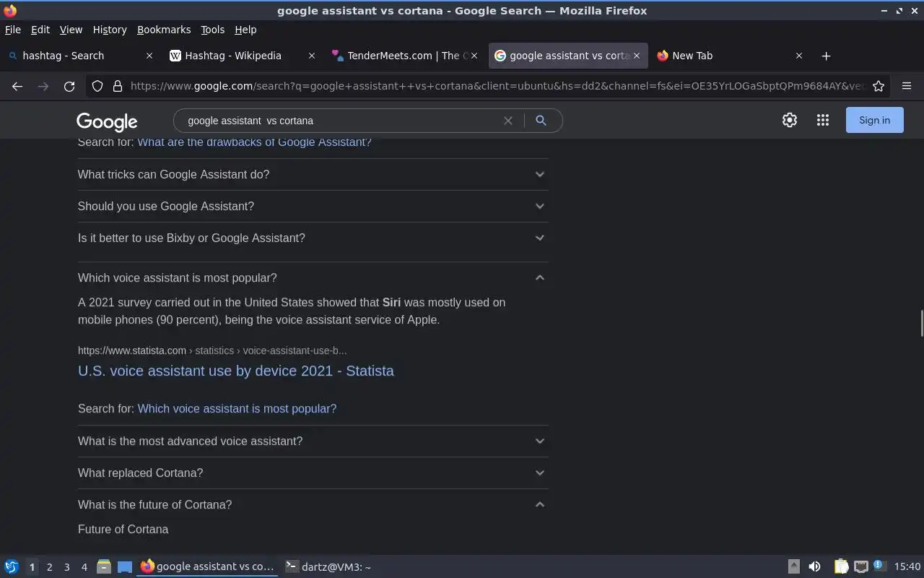The width and height of the screenshot is (924, 578).
Task: Open the system start menu icon
Action: 12,566
